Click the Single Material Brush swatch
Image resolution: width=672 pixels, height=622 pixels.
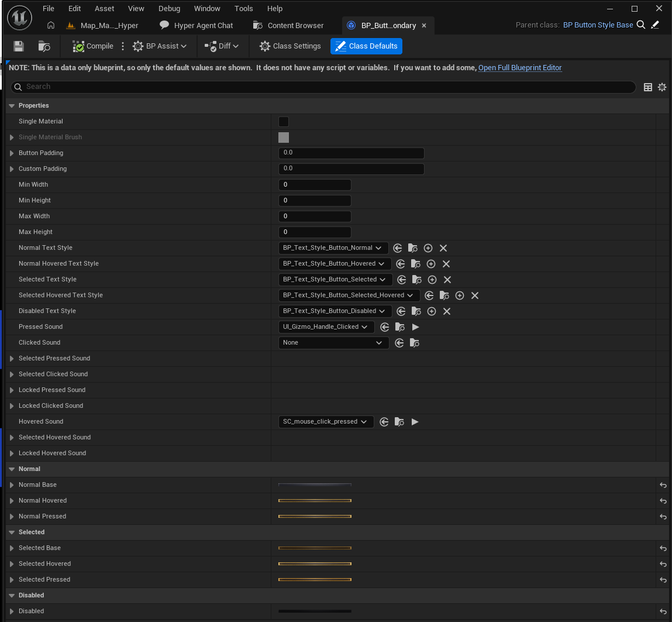[x=284, y=138]
